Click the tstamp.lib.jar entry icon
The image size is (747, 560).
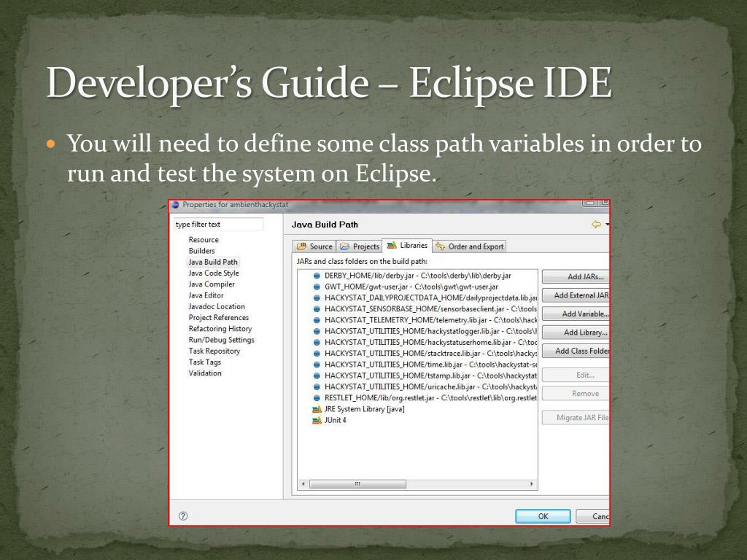click(x=317, y=376)
